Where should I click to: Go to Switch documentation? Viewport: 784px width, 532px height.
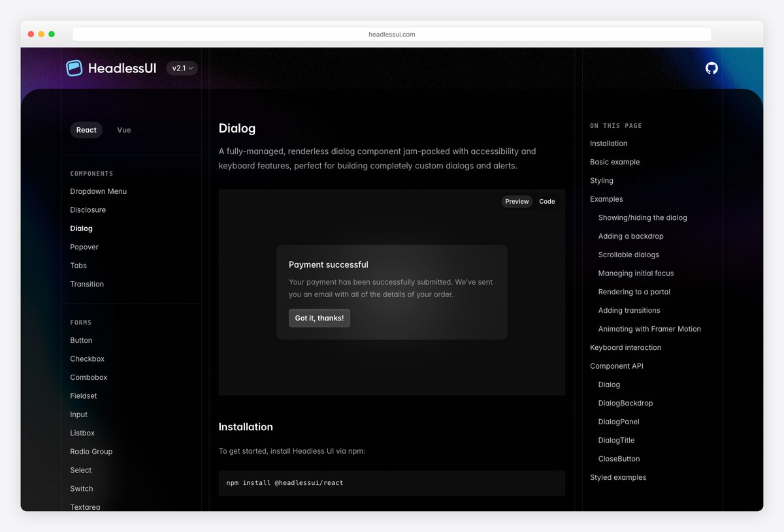pyautogui.click(x=82, y=489)
